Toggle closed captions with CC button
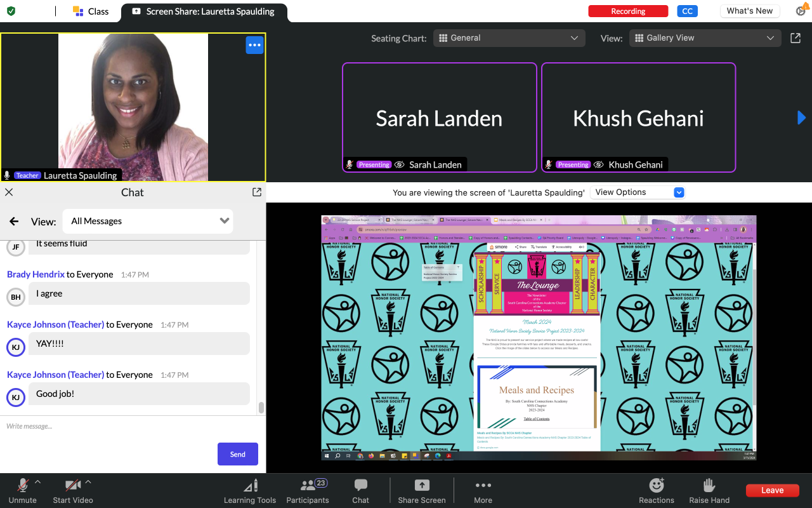 pyautogui.click(x=686, y=11)
